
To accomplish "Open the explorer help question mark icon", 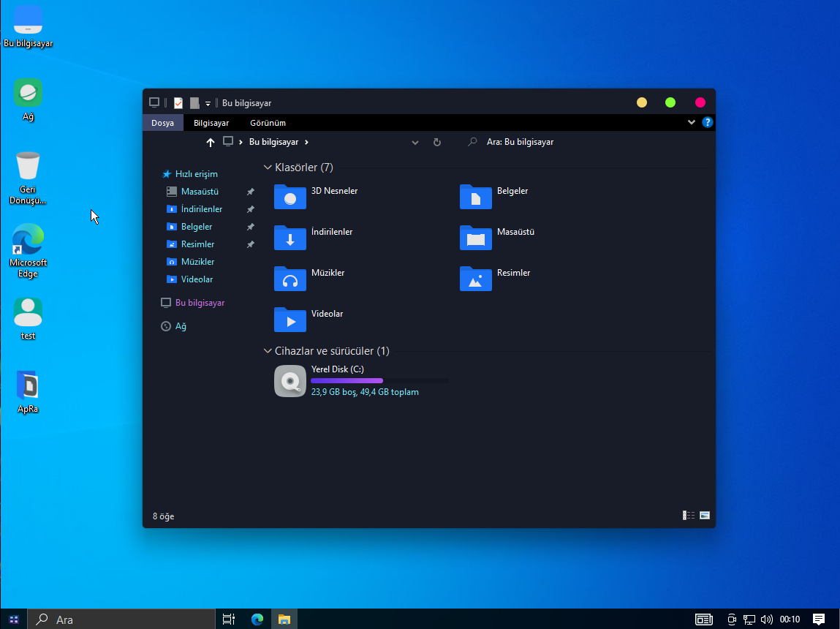I will click(x=707, y=122).
